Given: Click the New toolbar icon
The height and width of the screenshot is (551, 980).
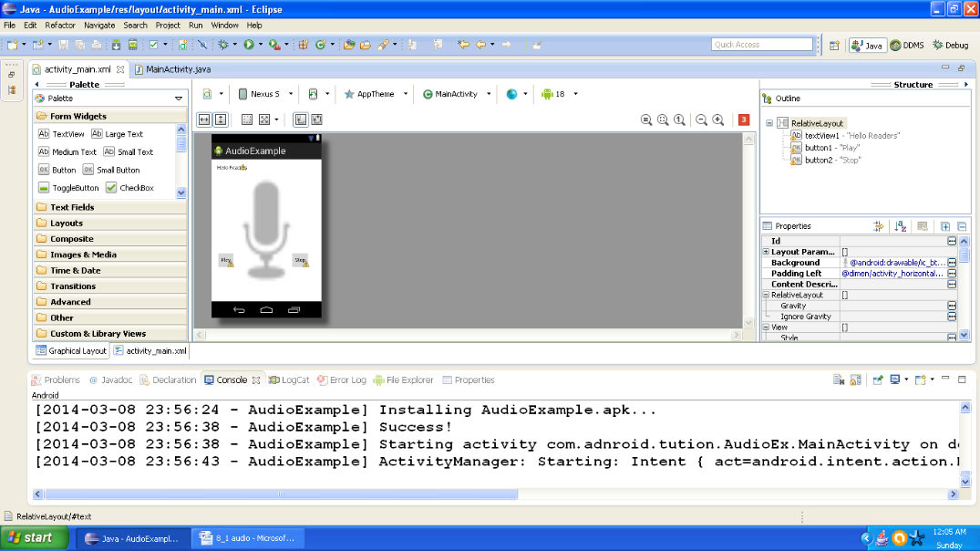Looking at the screenshot, I should 13,45.
